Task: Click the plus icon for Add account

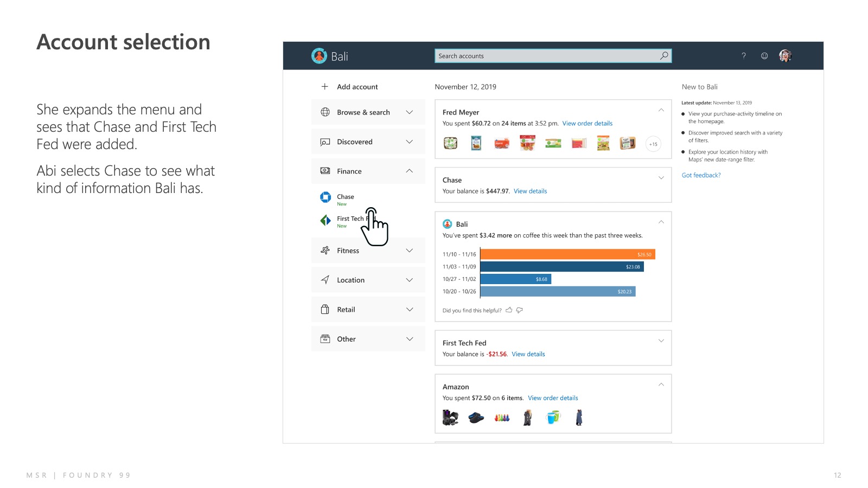Action: coord(325,87)
